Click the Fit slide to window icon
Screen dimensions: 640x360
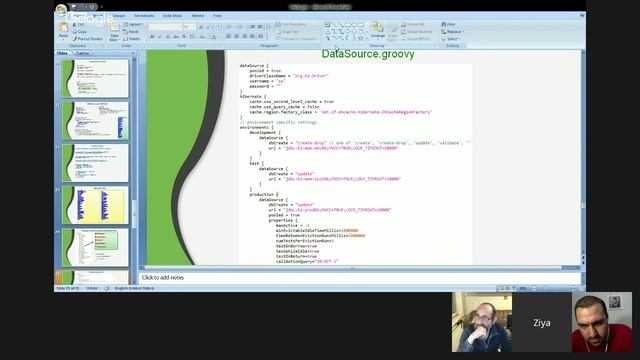582,289
